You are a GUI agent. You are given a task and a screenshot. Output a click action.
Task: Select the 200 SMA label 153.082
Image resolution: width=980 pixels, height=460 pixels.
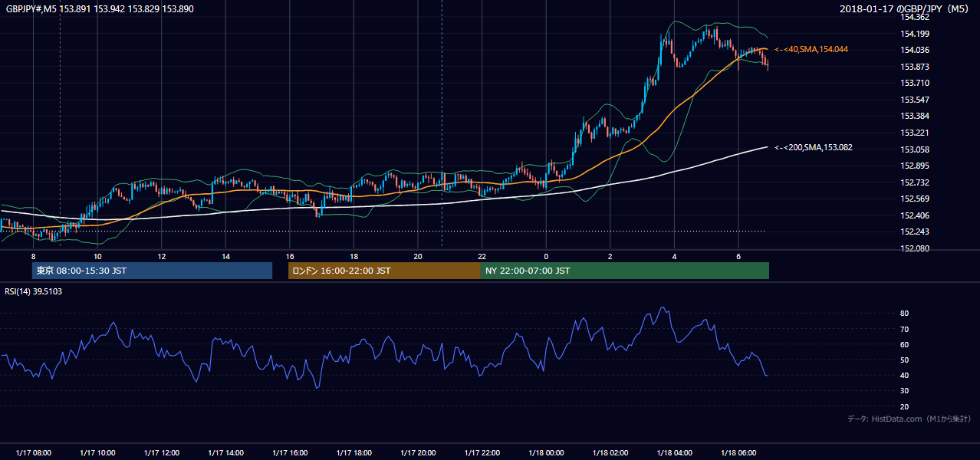(813, 147)
